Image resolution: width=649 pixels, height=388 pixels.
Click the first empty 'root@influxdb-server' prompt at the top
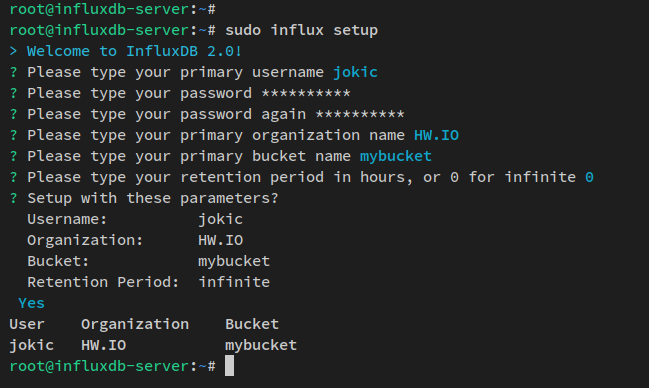112,9
